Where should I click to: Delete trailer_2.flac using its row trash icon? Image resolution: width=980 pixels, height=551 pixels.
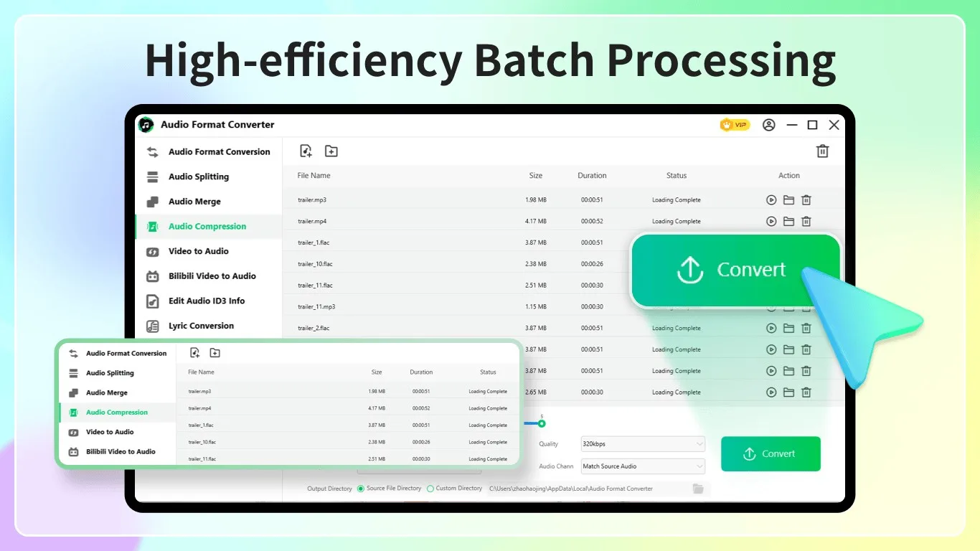click(806, 329)
